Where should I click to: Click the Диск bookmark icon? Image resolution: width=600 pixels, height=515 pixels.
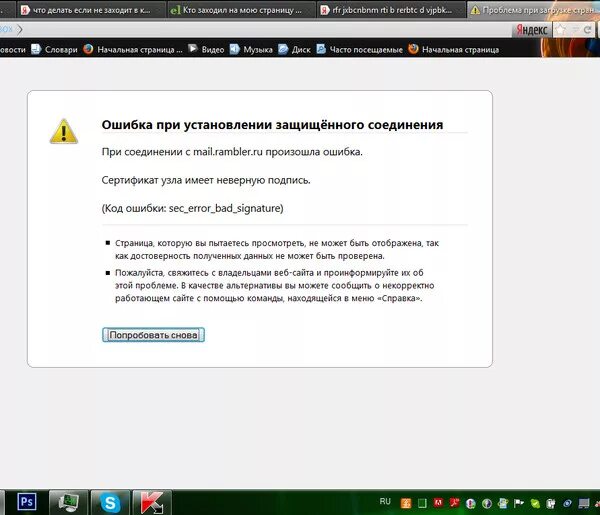click(x=283, y=49)
